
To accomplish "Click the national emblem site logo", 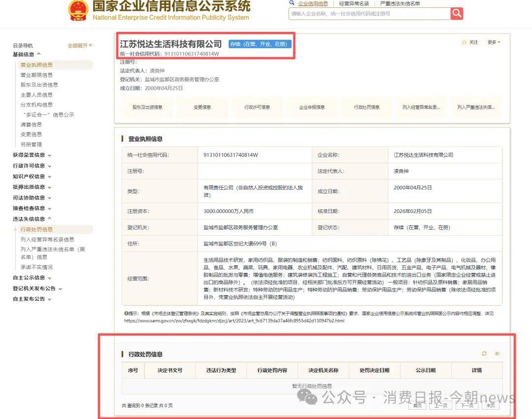I will pos(77,10).
